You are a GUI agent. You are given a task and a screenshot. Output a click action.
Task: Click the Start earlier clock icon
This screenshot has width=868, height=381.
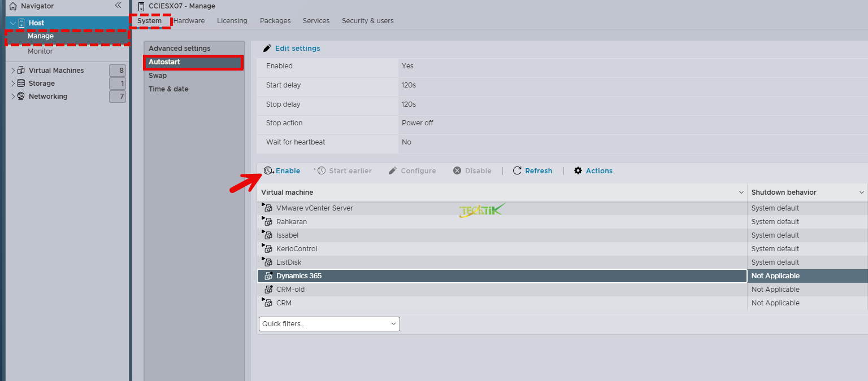coord(320,170)
